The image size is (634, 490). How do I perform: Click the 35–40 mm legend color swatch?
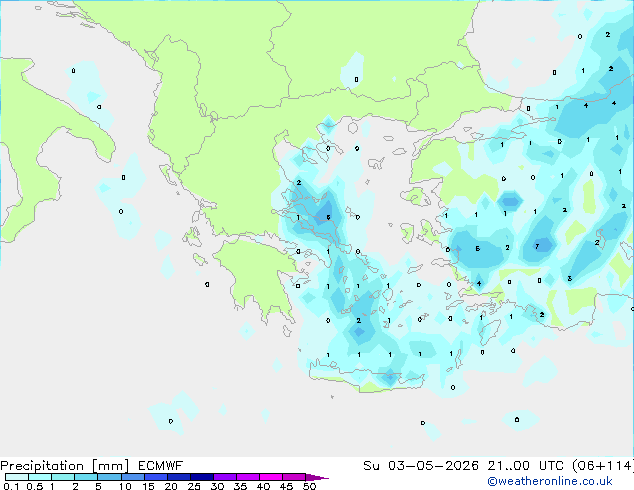248,477
